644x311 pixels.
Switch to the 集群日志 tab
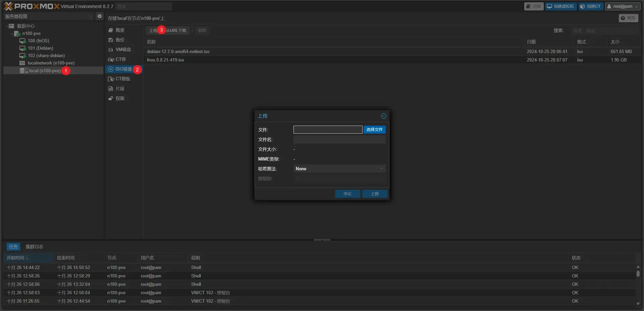pyautogui.click(x=34, y=247)
